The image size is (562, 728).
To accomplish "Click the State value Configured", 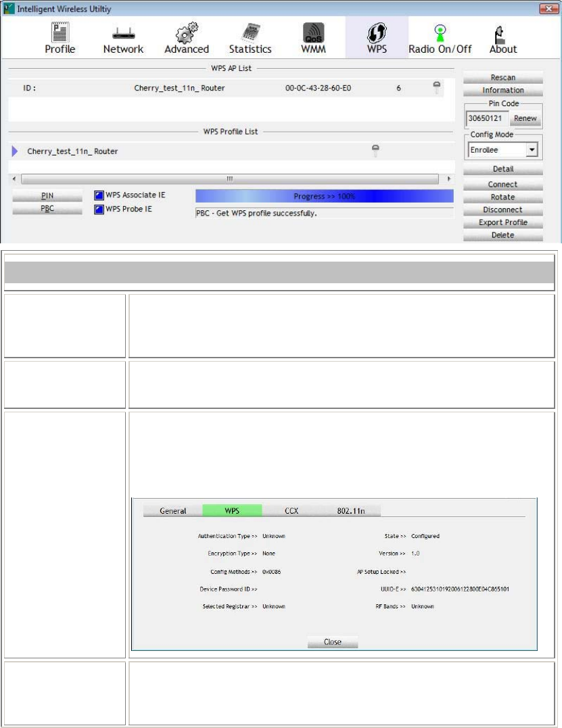I will click(x=425, y=536).
